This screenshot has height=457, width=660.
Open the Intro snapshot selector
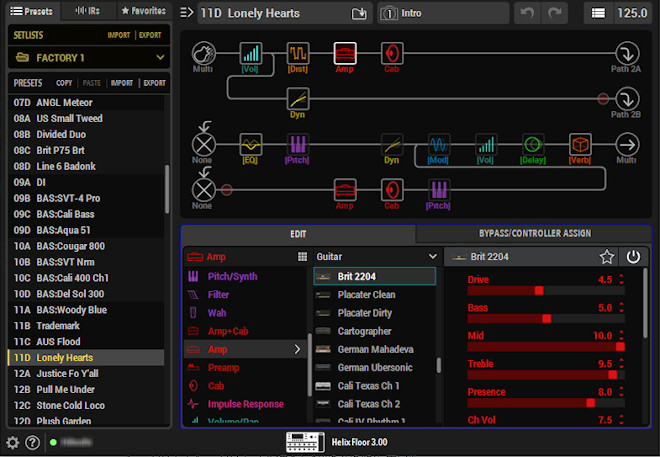[443, 13]
